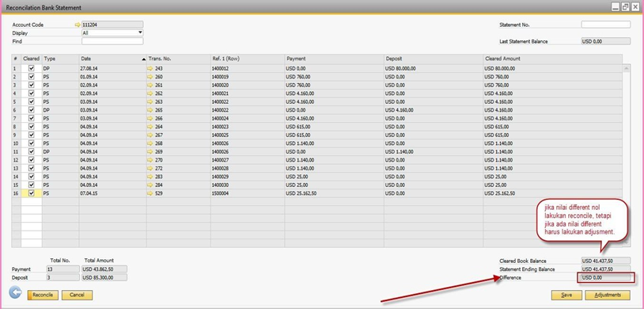This screenshot has height=309, width=644.
Task: Open the Adjustments button
Action: [x=608, y=295]
